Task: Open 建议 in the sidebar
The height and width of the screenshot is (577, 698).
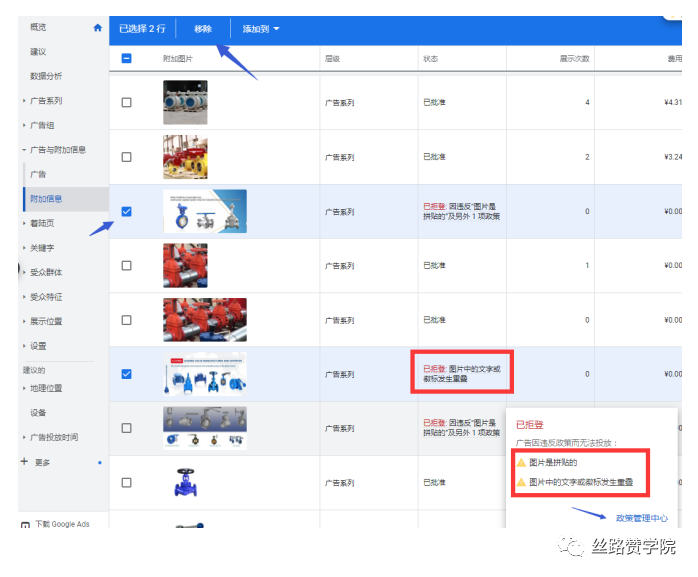Action: pyautogui.click(x=38, y=52)
